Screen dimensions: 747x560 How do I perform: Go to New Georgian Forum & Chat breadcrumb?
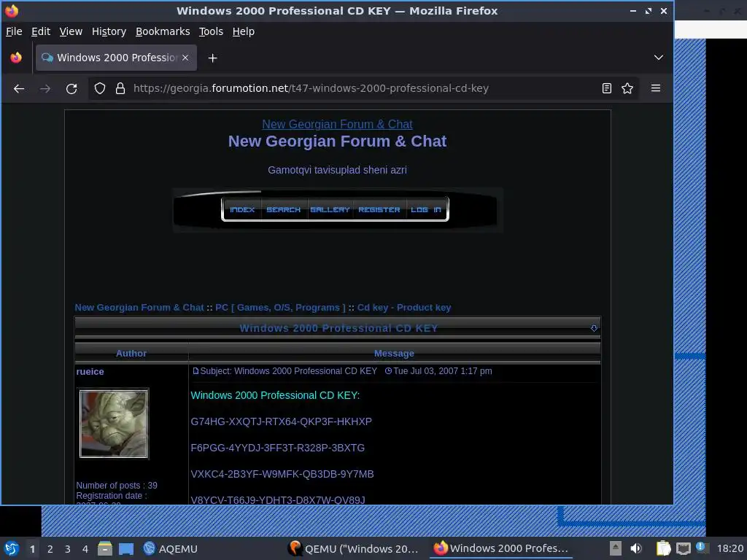139,308
